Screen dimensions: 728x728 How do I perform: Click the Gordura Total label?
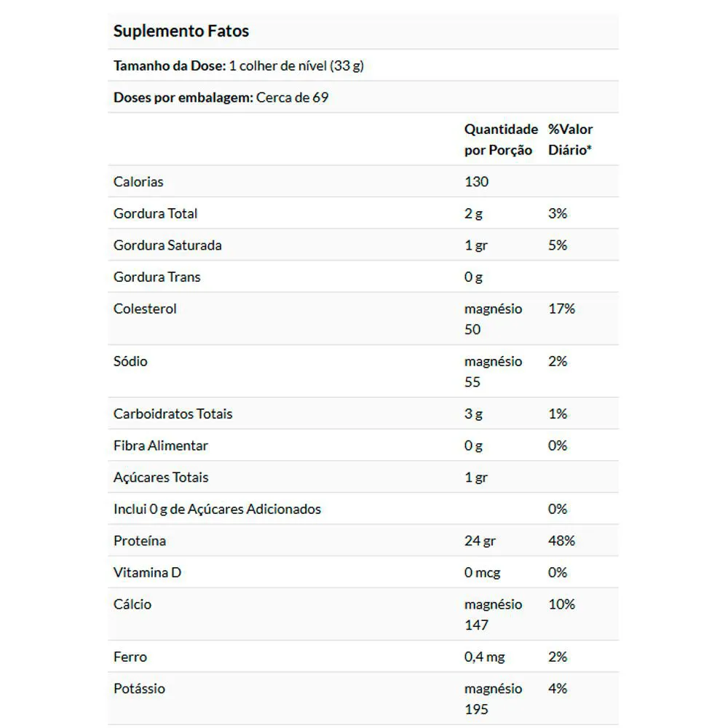tap(156, 213)
